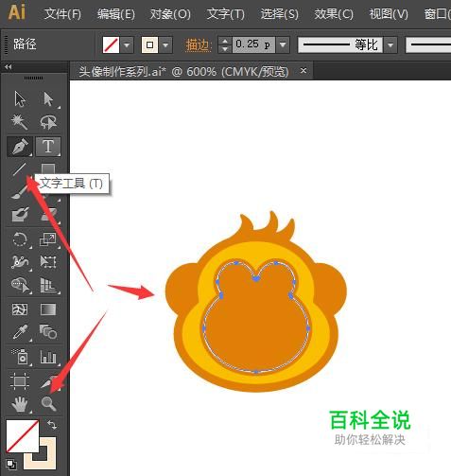Click the brush definition box after 等比
The image size is (451, 476).
click(x=428, y=45)
